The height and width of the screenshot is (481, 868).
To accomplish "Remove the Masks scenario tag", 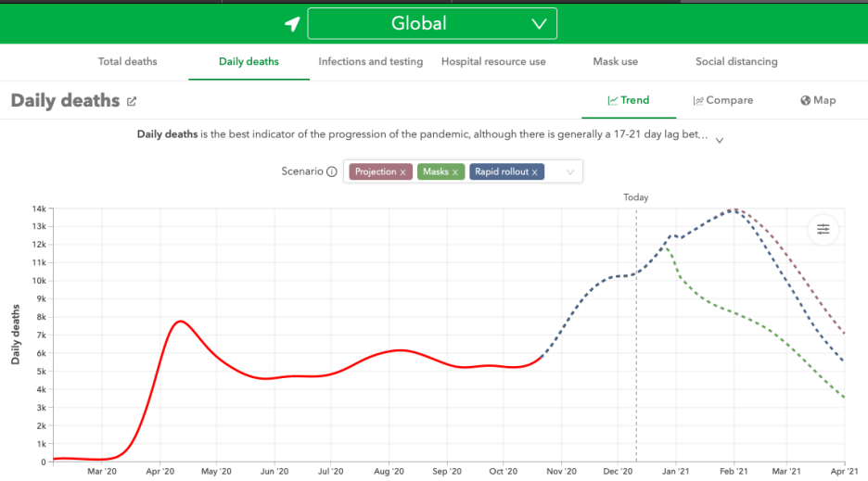I will [x=455, y=172].
